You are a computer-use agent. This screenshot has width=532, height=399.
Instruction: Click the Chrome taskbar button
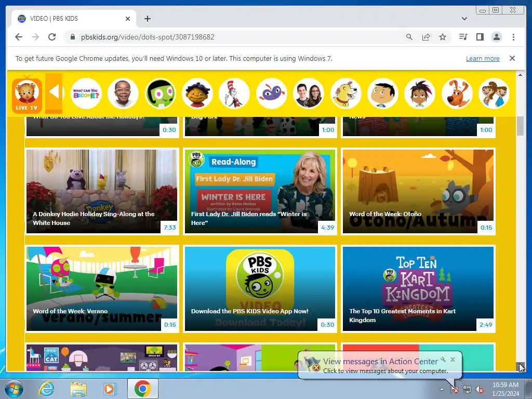tap(142, 389)
